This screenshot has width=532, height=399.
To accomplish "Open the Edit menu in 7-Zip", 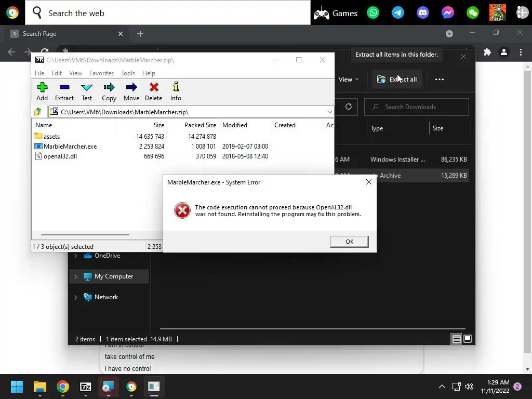I will coord(56,73).
